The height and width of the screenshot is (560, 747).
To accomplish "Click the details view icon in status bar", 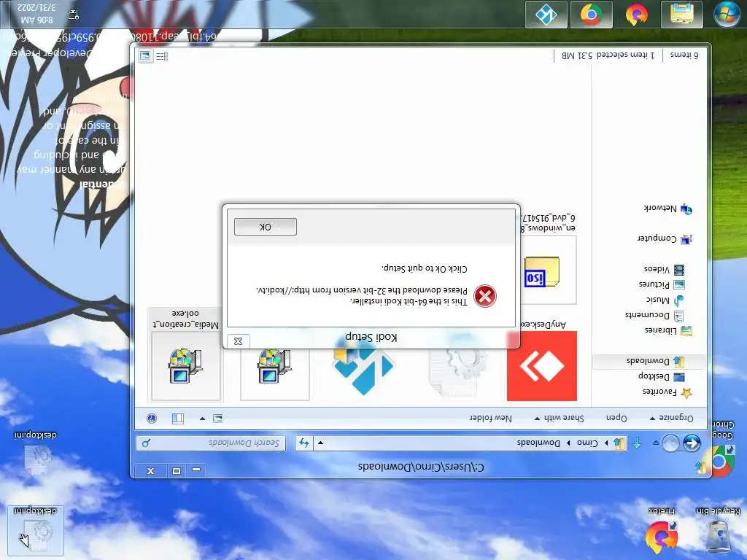I will pyautogui.click(x=162, y=56).
